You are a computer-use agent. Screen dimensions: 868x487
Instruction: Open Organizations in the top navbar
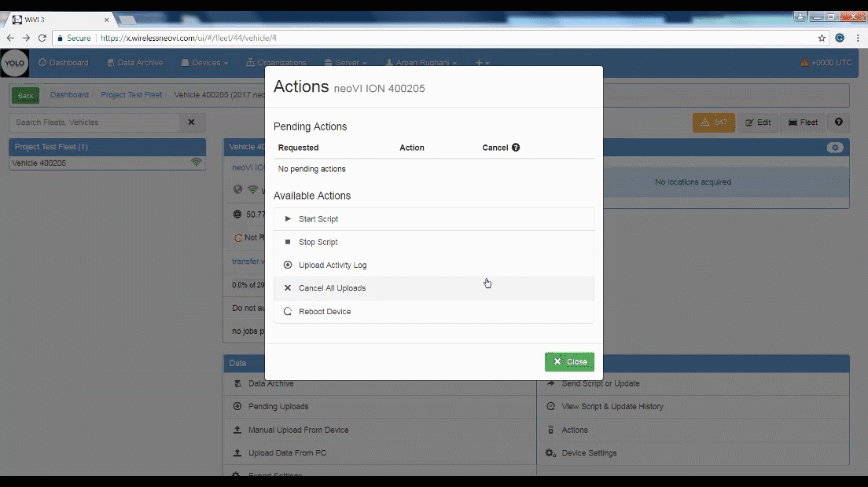pos(276,63)
